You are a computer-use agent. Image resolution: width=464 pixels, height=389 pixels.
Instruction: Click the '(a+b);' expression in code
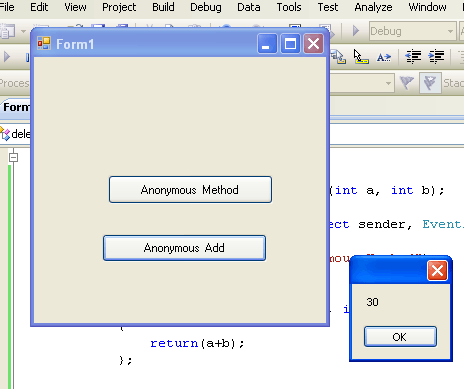223,343
